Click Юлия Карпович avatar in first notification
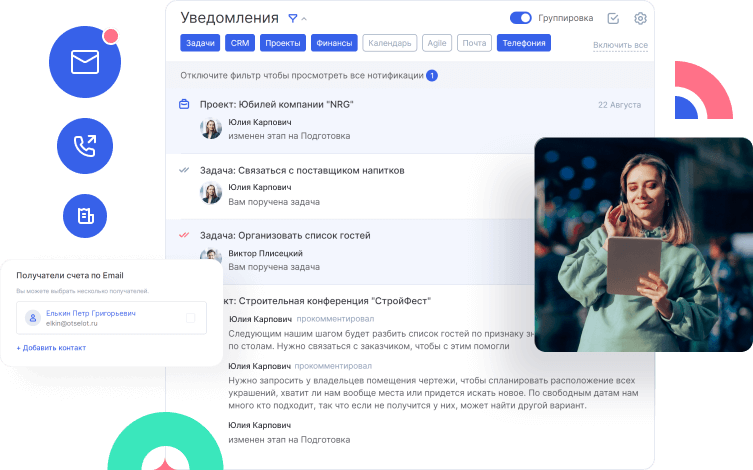The width and height of the screenshot is (753, 470). pyautogui.click(x=211, y=128)
